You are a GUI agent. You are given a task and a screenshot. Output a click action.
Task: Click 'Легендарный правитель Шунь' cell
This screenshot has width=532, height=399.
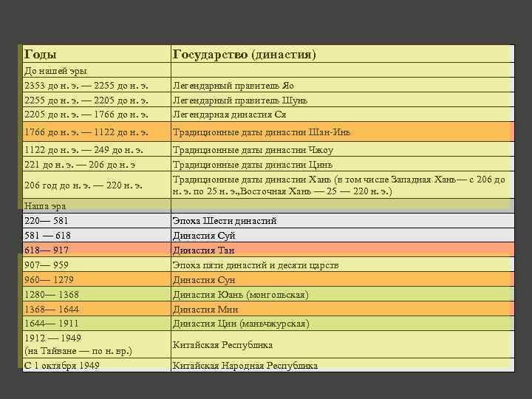(343, 100)
